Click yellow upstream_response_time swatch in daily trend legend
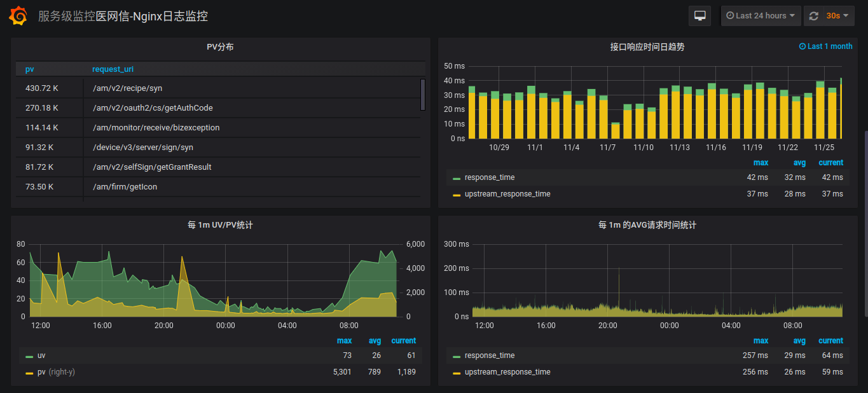 coord(456,195)
